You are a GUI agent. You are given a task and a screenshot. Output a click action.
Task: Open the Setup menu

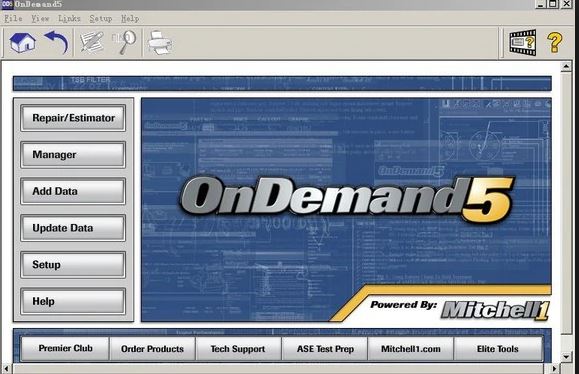pyautogui.click(x=101, y=18)
